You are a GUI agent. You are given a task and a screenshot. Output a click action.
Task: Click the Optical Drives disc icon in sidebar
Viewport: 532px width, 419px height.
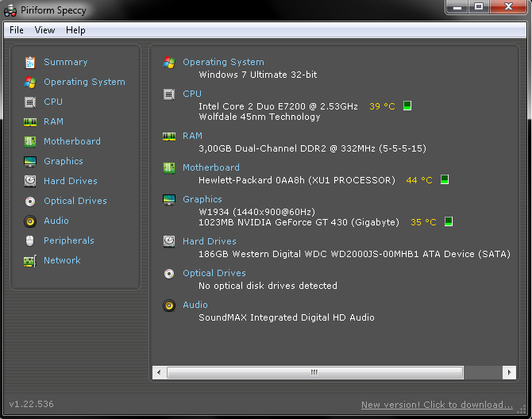tap(30, 202)
